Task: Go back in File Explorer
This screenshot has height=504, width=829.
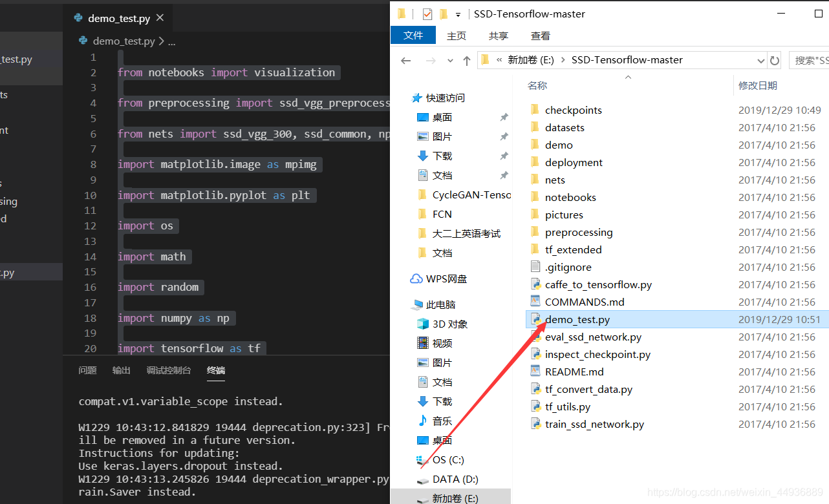Action: point(406,60)
